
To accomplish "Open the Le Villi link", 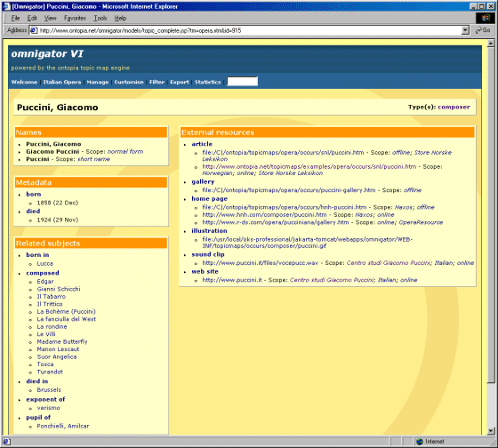I will point(46,334).
